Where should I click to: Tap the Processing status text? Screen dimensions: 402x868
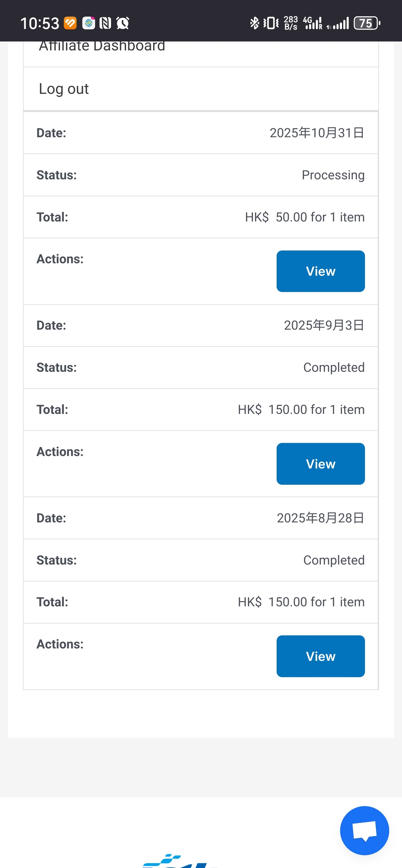point(333,175)
